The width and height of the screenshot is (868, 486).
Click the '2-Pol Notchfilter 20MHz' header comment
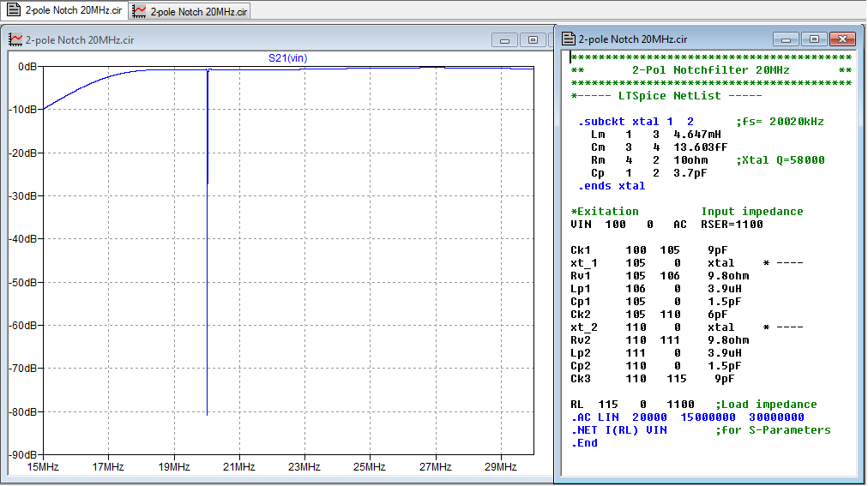click(711, 70)
